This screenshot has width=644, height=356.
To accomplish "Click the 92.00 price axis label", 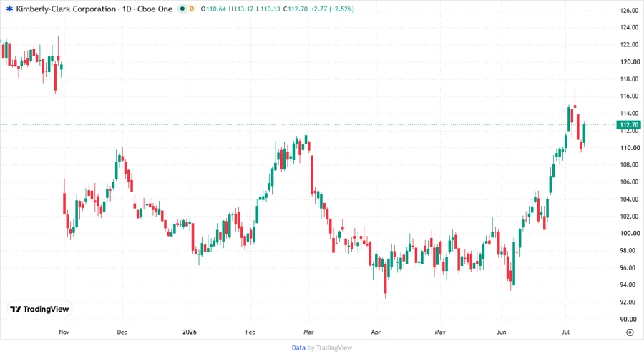I will coord(629,302).
